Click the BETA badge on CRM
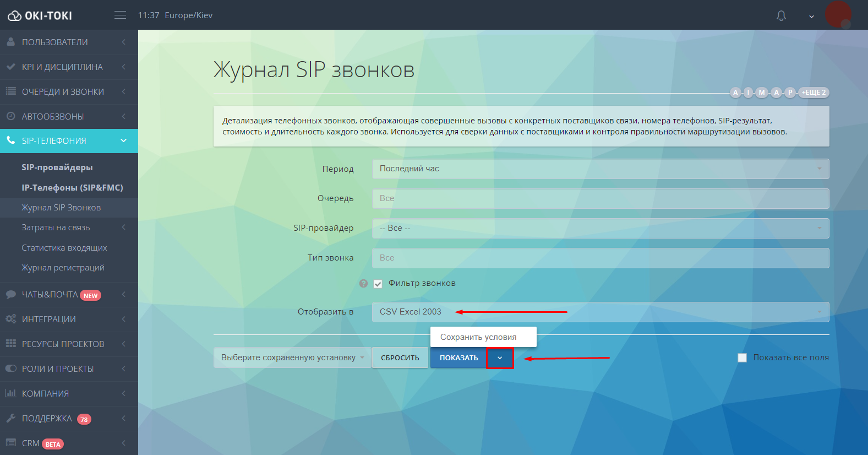The width and height of the screenshot is (868, 455). click(x=53, y=445)
